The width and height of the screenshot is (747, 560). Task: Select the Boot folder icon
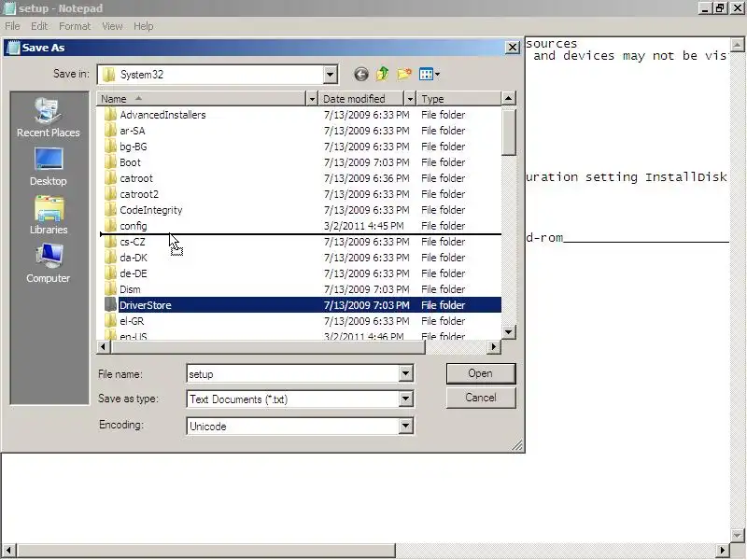(110, 161)
